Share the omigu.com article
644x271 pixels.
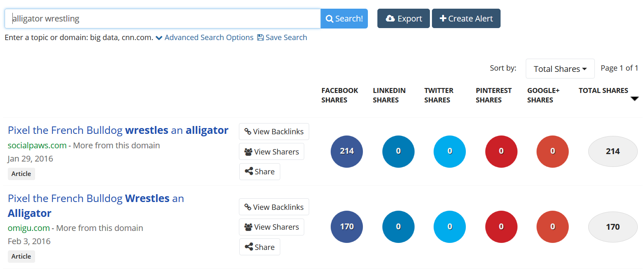coord(260,247)
